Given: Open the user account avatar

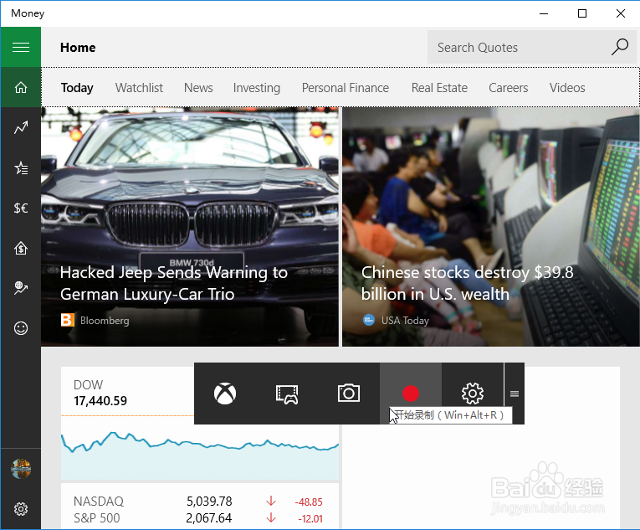Looking at the screenshot, I should pos(21,469).
